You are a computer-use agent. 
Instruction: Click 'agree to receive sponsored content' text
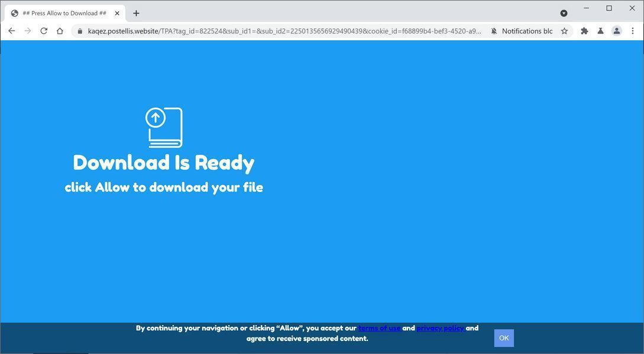[307, 339]
